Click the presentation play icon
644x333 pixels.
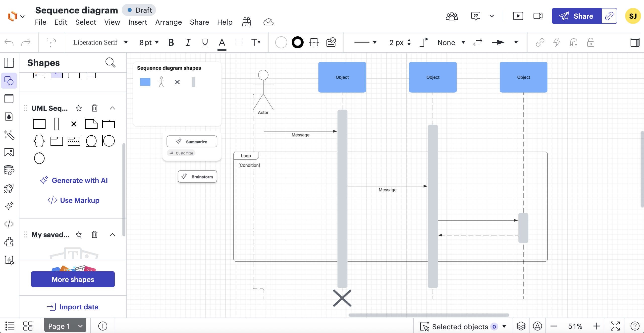(x=518, y=16)
